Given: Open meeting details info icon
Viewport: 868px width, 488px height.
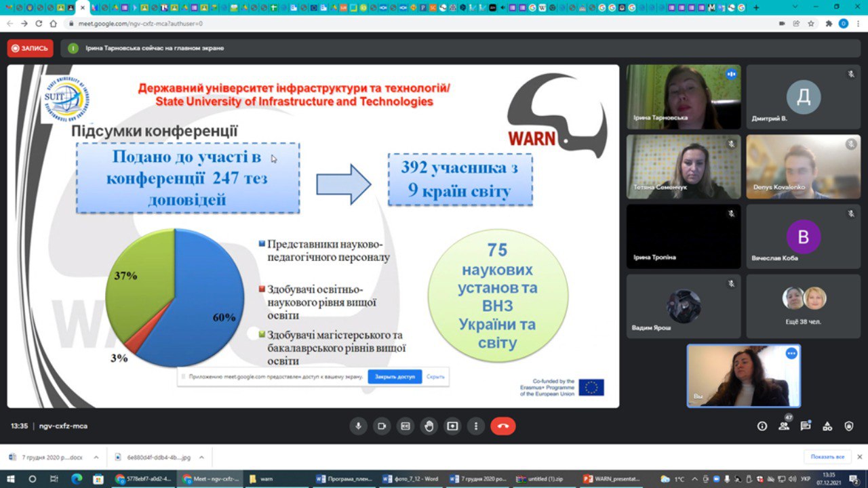Looking at the screenshot, I should pos(762,426).
